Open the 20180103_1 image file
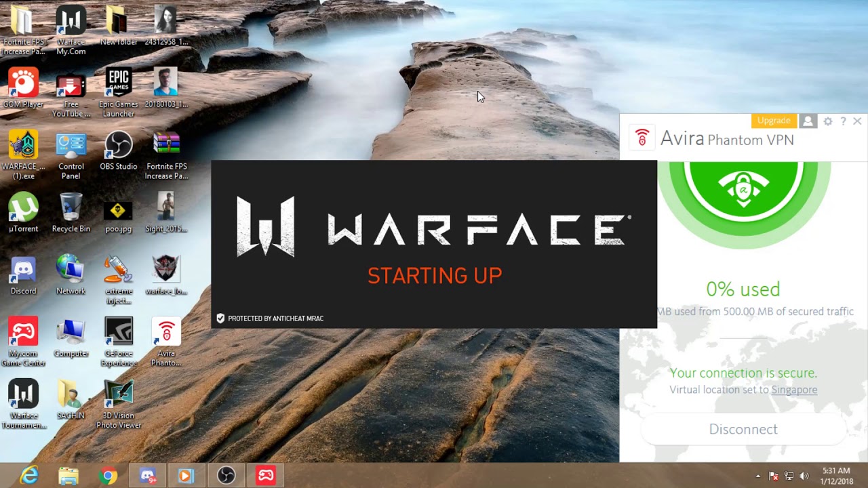Image resolution: width=868 pixels, height=488 pixels. tap(166, 88)
